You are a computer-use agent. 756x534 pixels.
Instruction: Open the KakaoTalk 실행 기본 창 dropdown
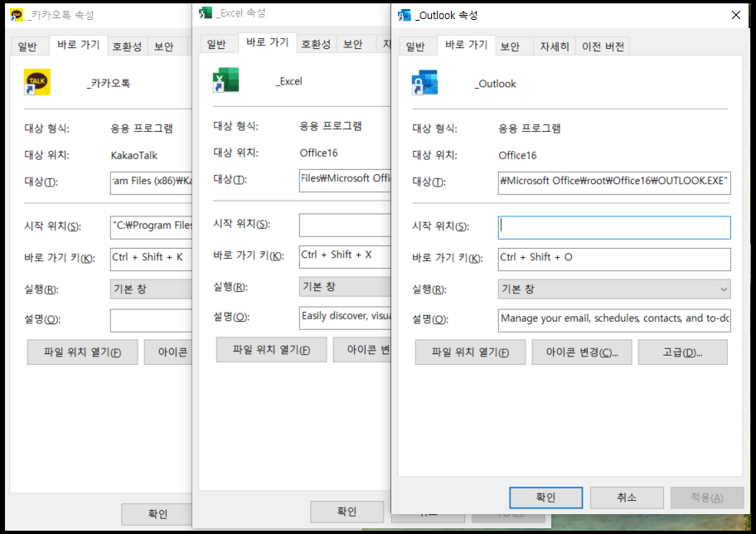tap(151, 289)
